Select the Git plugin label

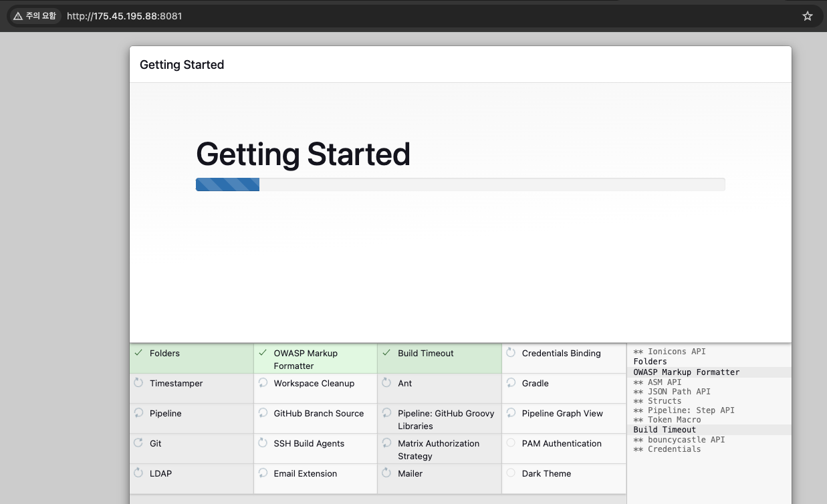tap(156, 443)
